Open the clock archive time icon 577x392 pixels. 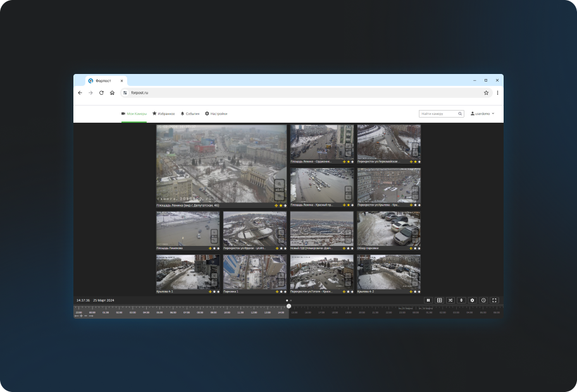(483, 300)
